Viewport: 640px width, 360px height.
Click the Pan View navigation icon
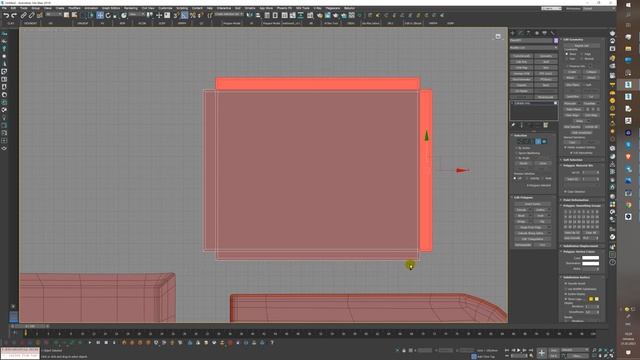click(600, 356)
